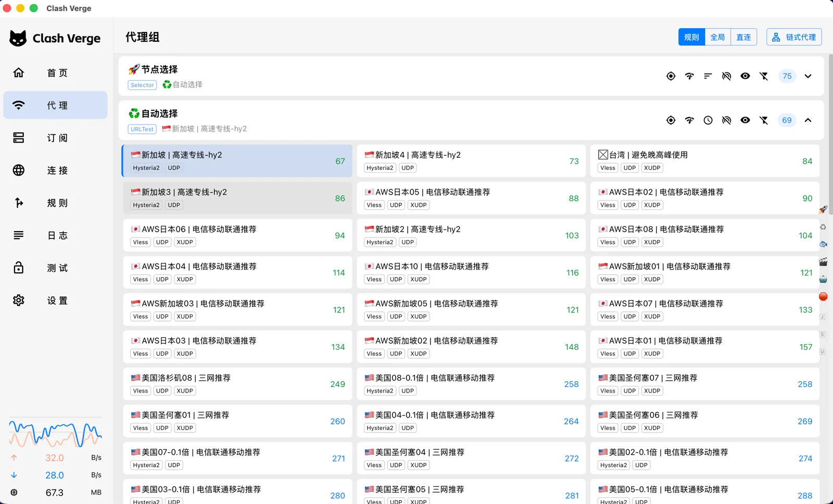Click the Selector tag under 节点选择
The height and width of the screenshot is (504, 833).
point(142,85)
